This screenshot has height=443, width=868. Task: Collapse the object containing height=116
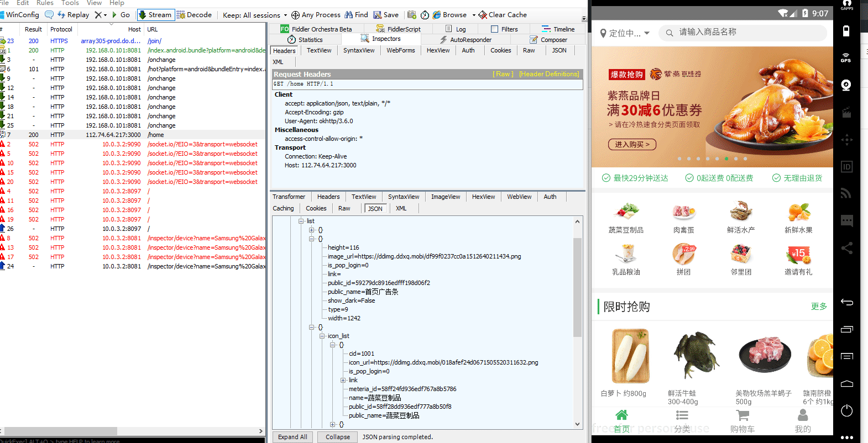312,239
